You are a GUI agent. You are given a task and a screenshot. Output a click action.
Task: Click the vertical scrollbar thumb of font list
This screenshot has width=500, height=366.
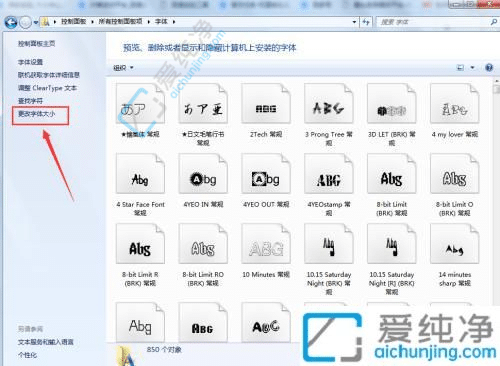(x=496, y=89)
